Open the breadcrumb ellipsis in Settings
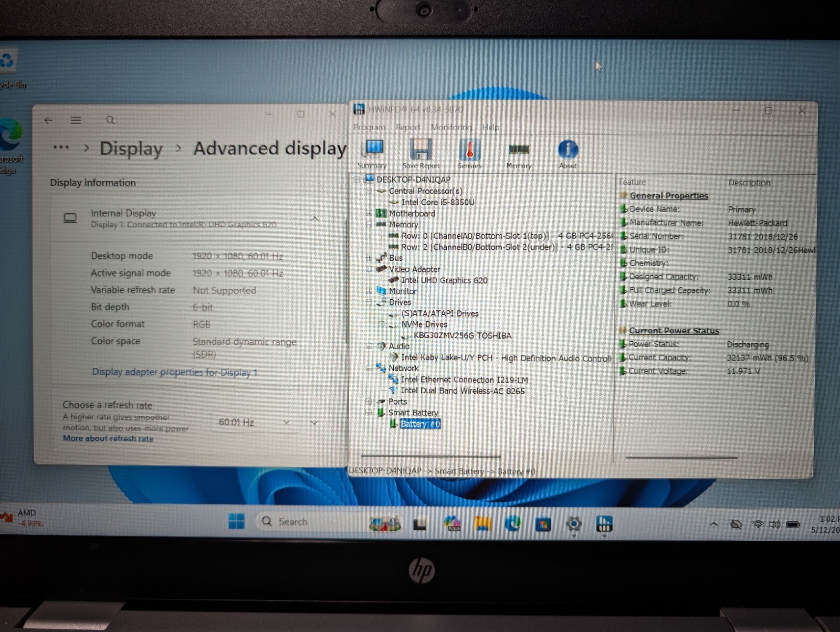 click(x=61, y=148)
